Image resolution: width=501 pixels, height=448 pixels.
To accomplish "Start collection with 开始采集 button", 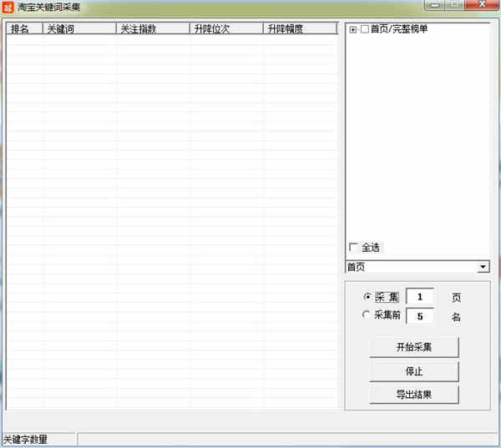I will 414,347.
